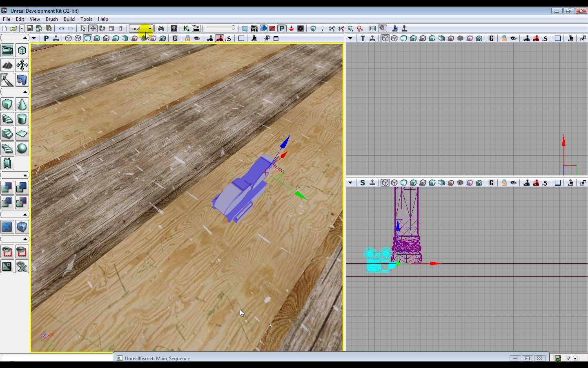
Task: Click the P perspective viewport type button
Action: [x=46, y=38]
